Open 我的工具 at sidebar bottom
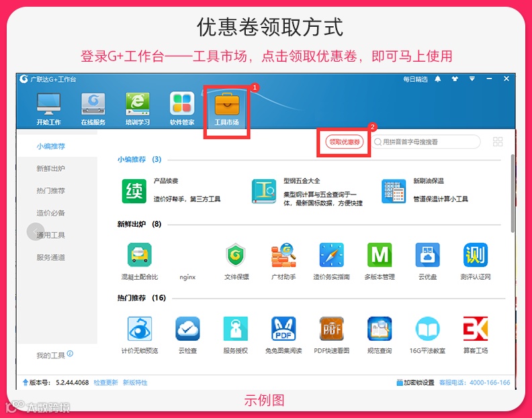The height and width of the screenshot is (418, 532). tap(51, 356)
